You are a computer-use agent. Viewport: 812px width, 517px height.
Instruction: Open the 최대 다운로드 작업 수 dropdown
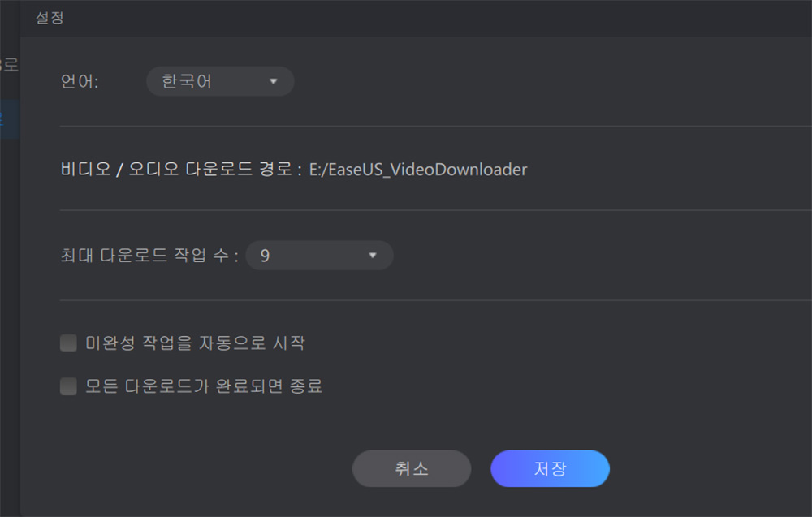point(319,255)
